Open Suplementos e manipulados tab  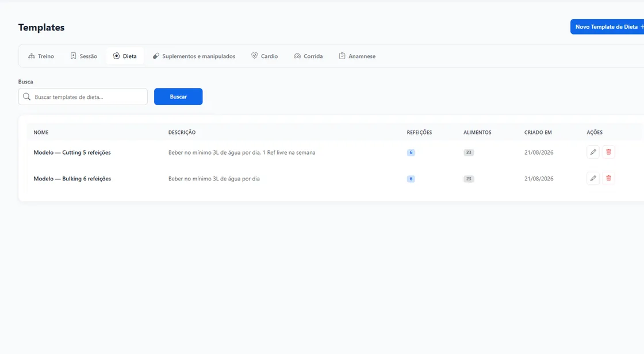(194, 56)
